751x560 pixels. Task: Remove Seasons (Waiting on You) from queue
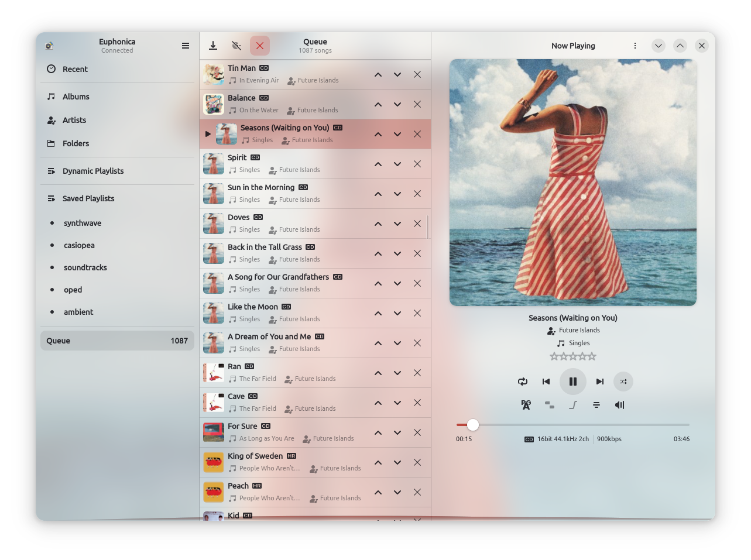(417, 134)
